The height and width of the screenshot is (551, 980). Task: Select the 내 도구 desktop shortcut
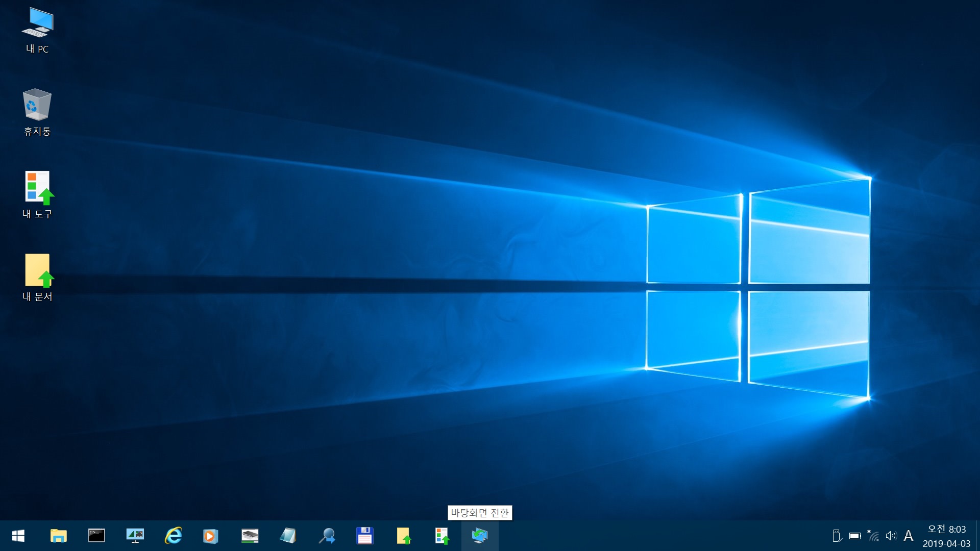37,195
